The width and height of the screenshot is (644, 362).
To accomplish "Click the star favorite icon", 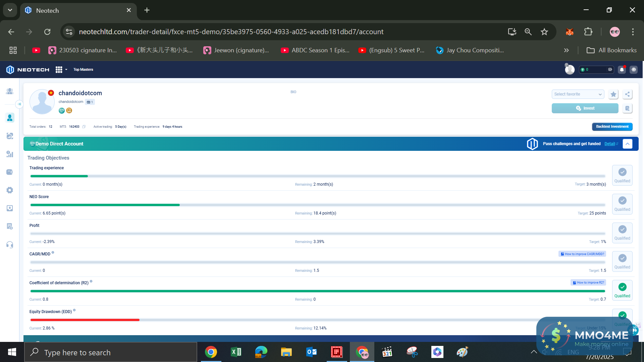I will [x=613, y=94].
